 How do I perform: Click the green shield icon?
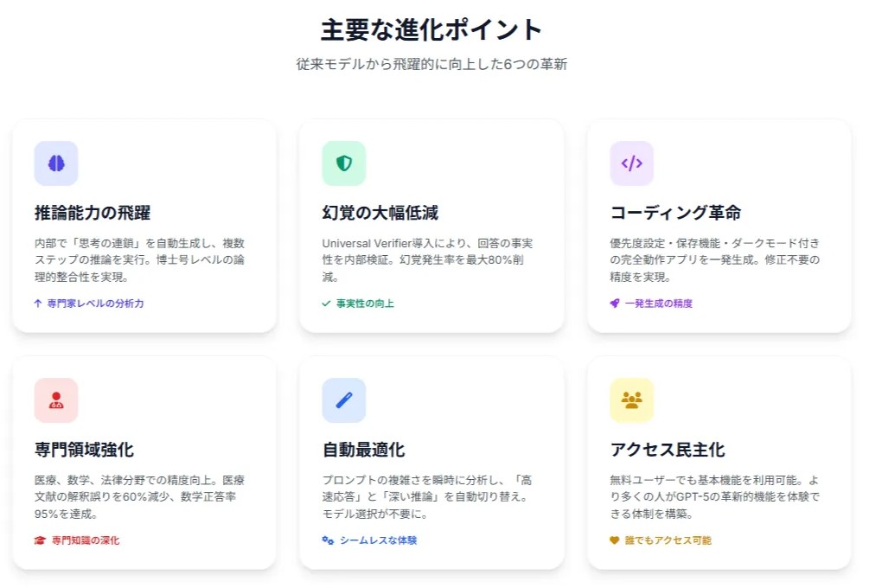click(344, 163)
